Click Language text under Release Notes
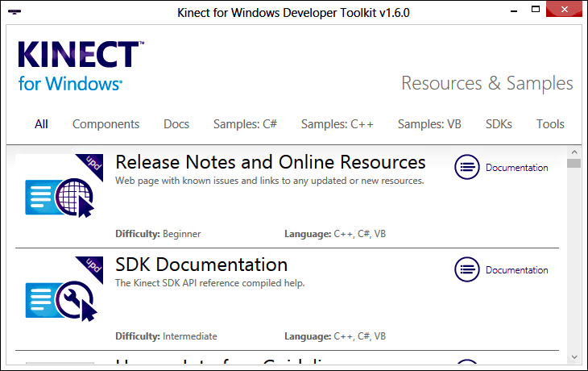This screenshot has width=588, height=371. (335, 234)
